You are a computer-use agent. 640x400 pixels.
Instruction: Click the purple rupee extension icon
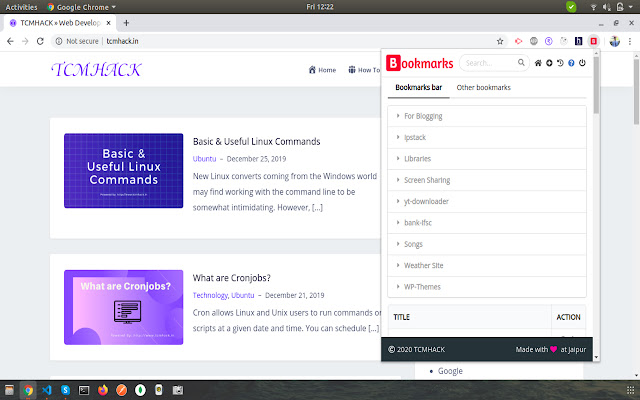pos(549,41)
